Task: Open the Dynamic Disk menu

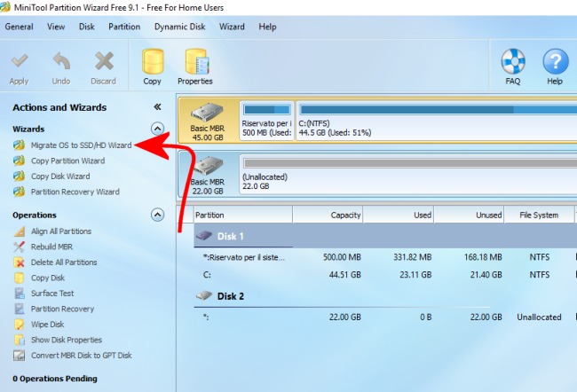Action: (180, 27)
